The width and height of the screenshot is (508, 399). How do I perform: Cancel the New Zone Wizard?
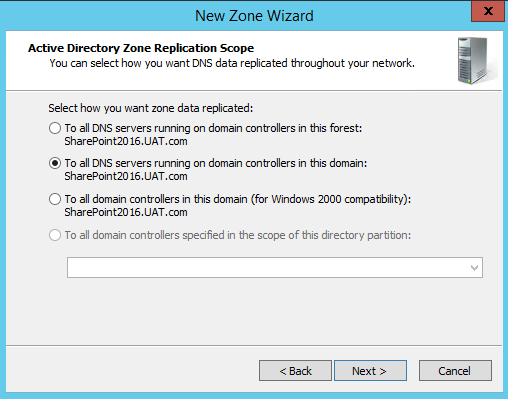455,370
